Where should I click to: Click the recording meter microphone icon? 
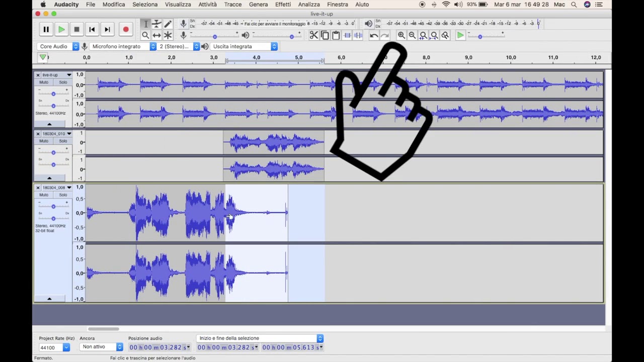coord(184,23)
